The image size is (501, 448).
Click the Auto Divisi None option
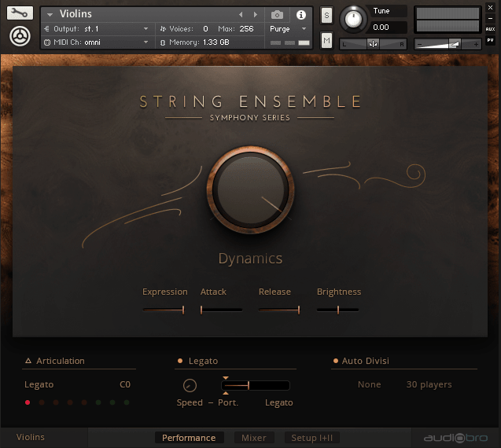coord(369,384)
